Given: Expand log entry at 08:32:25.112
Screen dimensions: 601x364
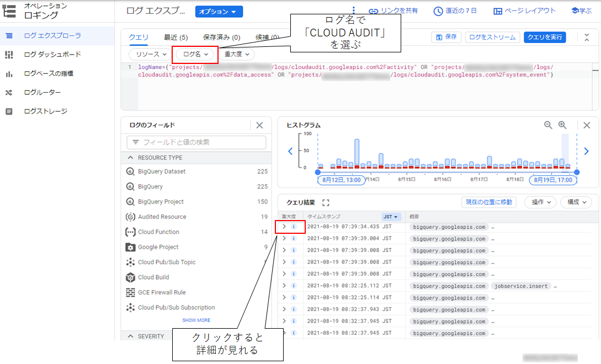Looking at the screenshot, I should [284, 286].
